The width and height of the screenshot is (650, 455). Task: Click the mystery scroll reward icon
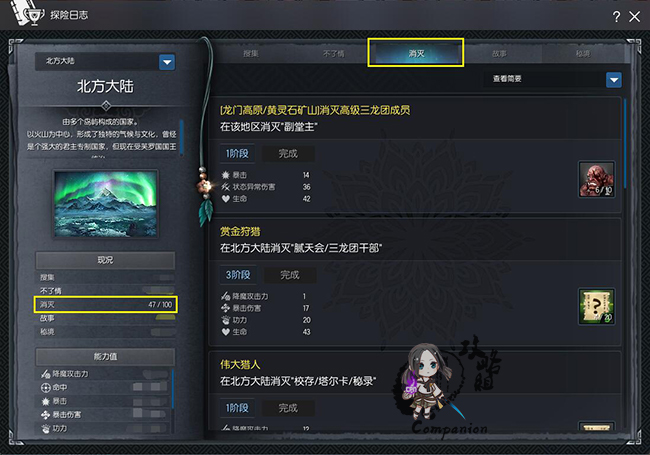(597, 307)
